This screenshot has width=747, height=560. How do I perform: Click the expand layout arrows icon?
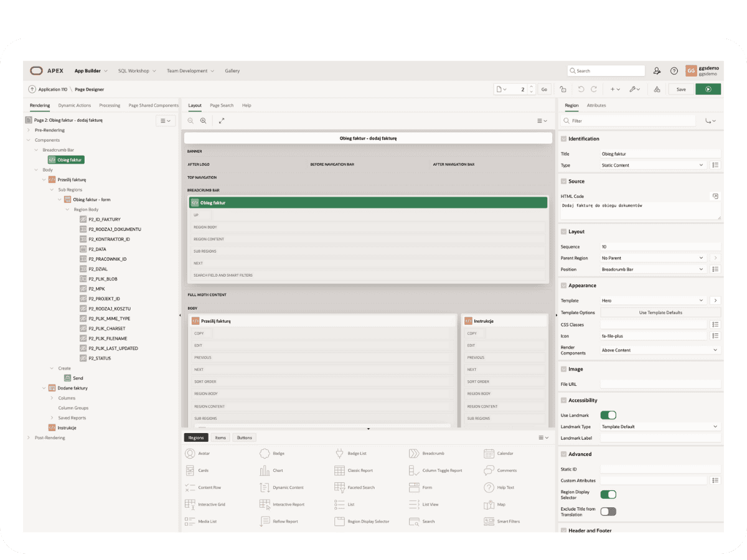(x=222, y=121)
